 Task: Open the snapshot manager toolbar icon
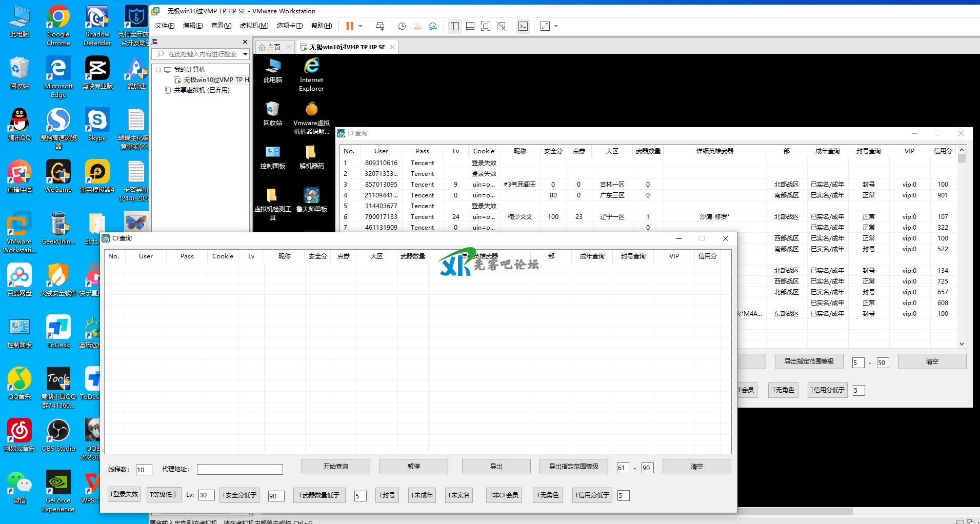point(433,26)
